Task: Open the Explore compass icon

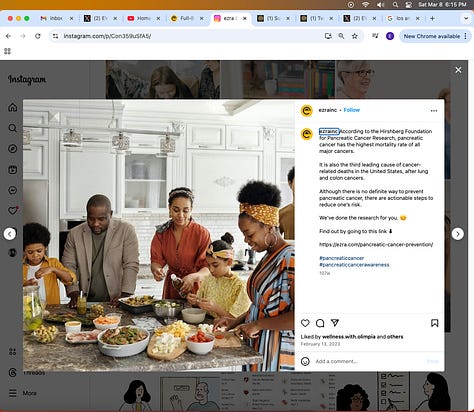Action: [13, 149]
